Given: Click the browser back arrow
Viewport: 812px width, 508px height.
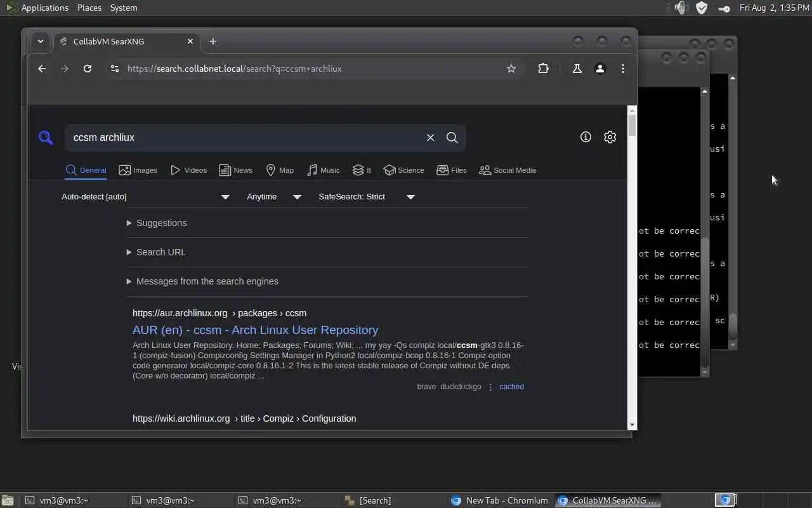Looking at the screenshot, I should click(x=42, y=69).
